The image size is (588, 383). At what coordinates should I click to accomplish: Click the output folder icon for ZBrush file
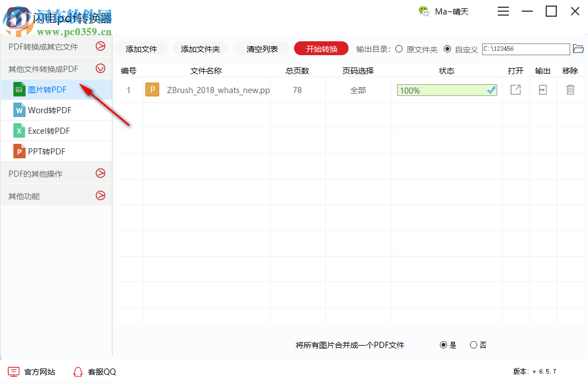pos(542,89)
